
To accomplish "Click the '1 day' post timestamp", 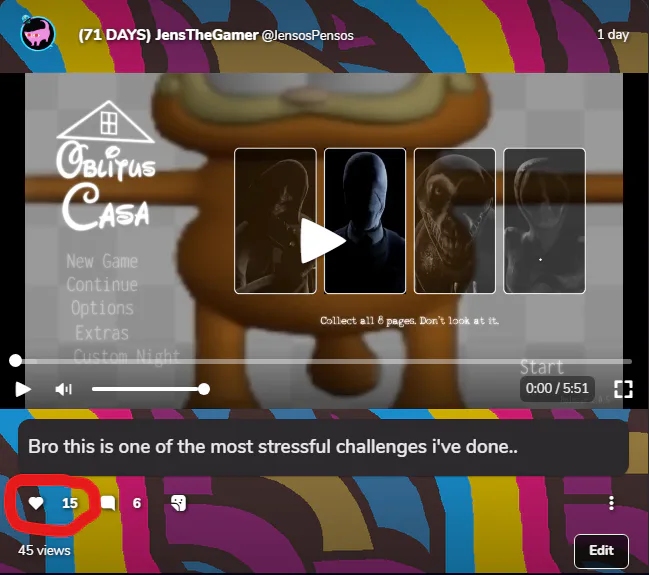I will pos(613,34).
